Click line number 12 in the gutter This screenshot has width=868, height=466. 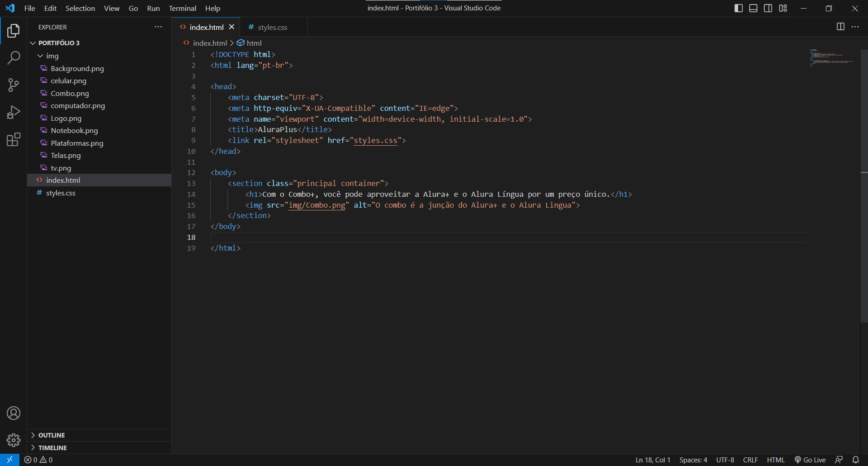[x=191, y=172]
